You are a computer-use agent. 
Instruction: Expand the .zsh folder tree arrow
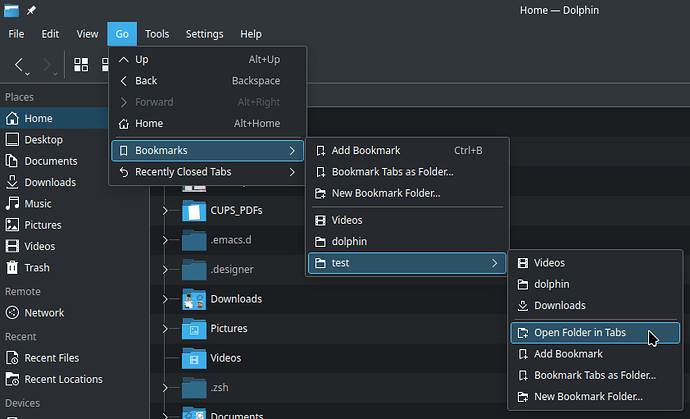coord(165,387)
